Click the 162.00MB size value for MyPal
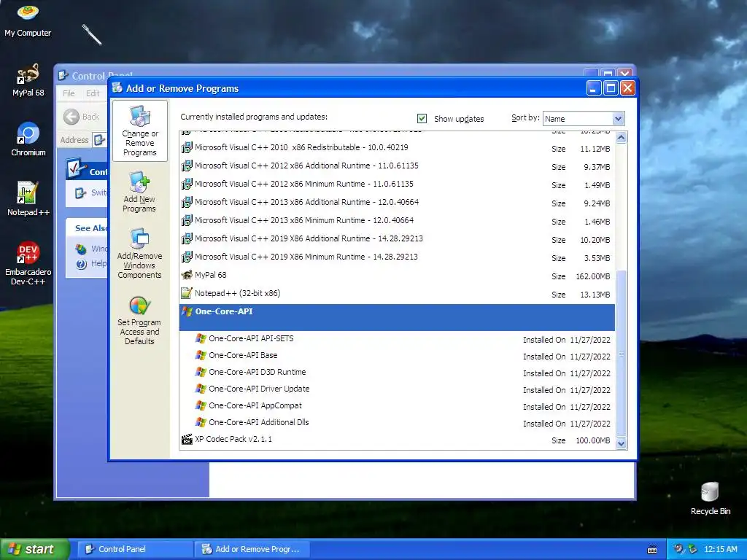 [592, 276]
